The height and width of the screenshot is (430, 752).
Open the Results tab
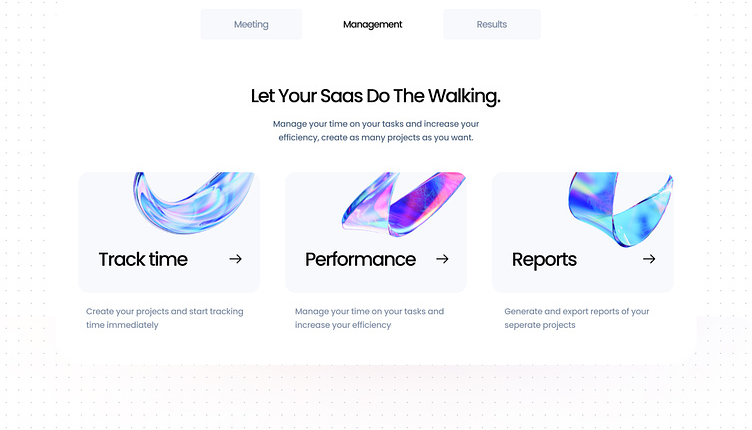click(492, 24)
